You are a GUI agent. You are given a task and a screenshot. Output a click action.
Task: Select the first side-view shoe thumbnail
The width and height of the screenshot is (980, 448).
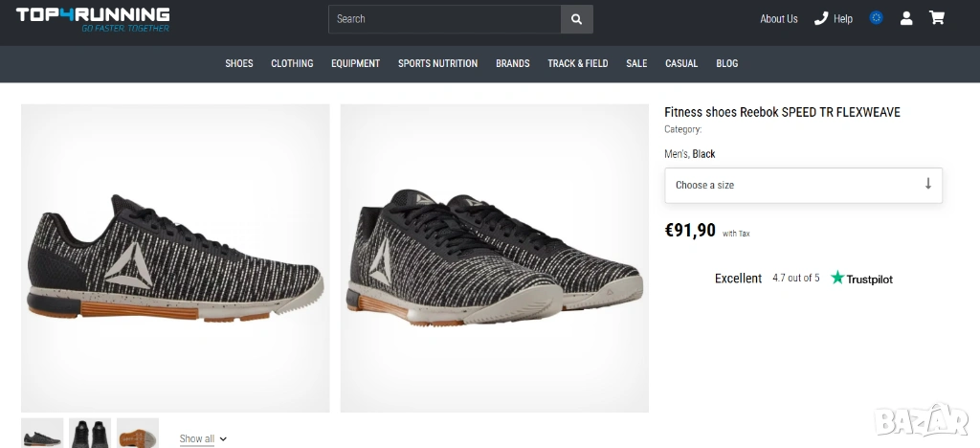(42, 433)
